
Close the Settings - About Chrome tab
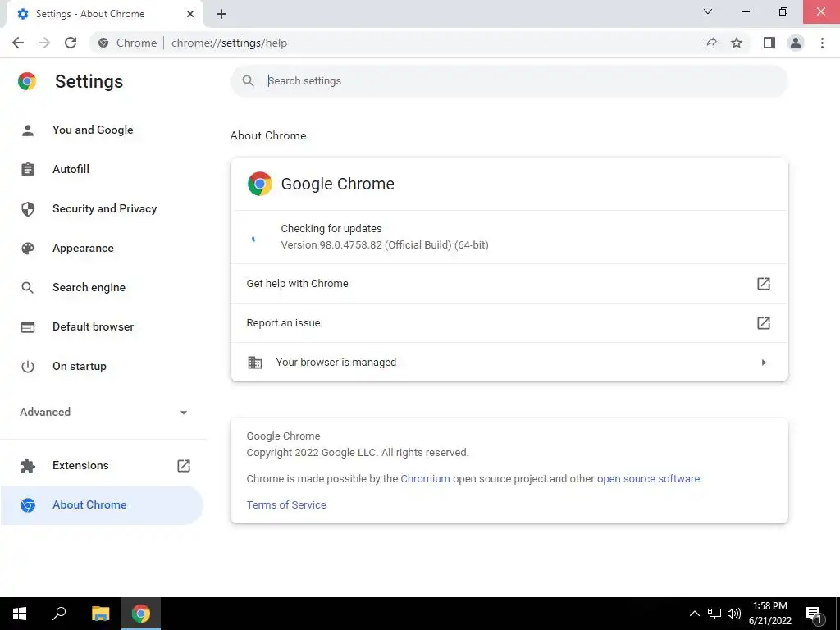(190, 14)
